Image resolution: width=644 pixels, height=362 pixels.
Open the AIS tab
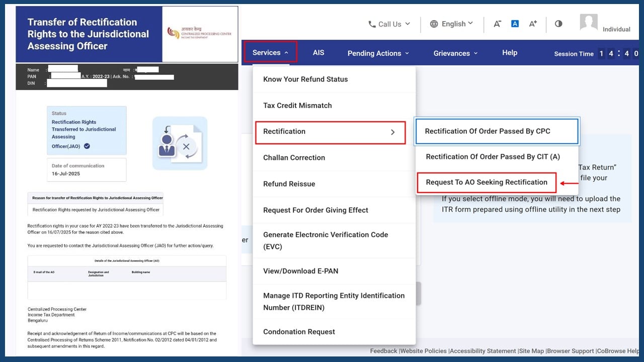point(318,52)
